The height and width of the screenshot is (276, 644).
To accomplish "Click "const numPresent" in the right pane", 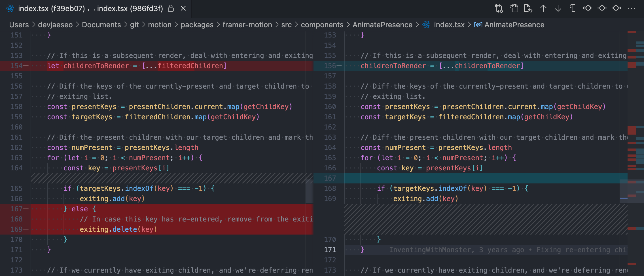I will (393, 148).
